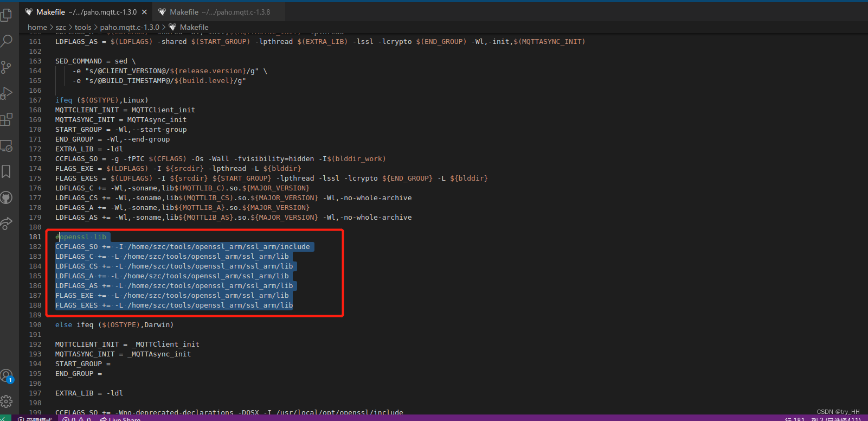This screenshot has width=868, height=421.
Task: Click 'FLAGS_EXES += -L' ssl_arm/lib line 188
Action: 174,305
